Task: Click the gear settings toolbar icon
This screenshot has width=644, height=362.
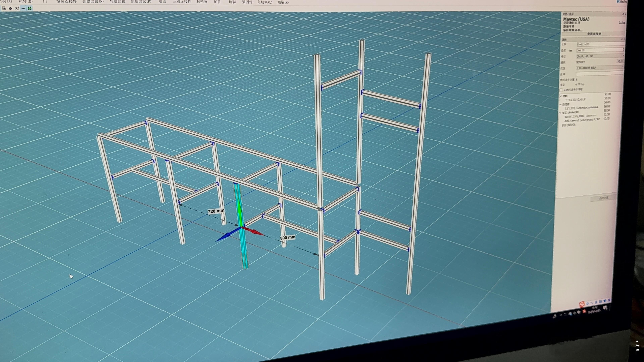Action: [11, 9]
